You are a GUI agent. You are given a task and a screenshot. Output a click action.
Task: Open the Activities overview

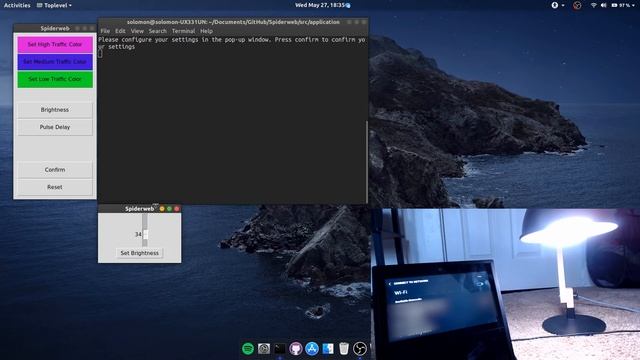[17, 5]
